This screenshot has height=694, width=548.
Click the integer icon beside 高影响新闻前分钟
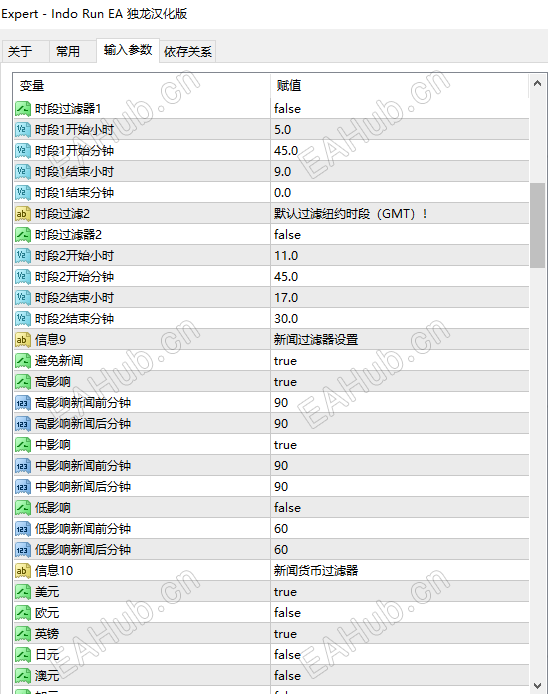(23, 403)
